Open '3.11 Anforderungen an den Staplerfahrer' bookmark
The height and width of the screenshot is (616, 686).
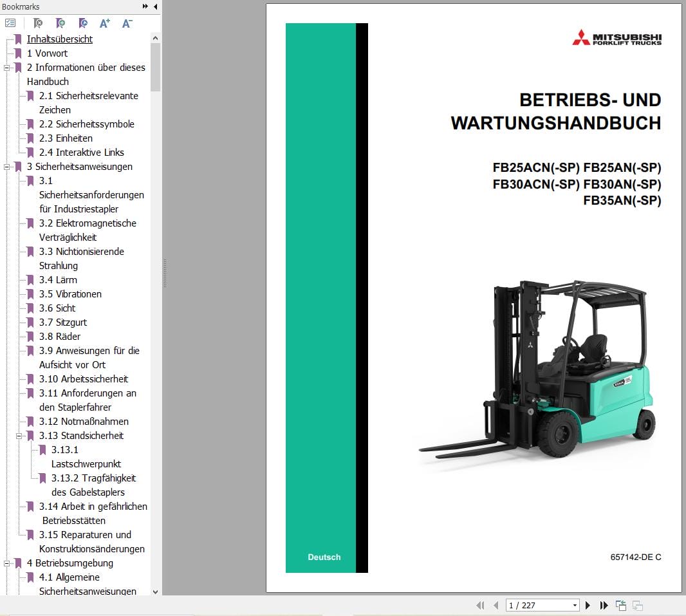coord(88,400)
